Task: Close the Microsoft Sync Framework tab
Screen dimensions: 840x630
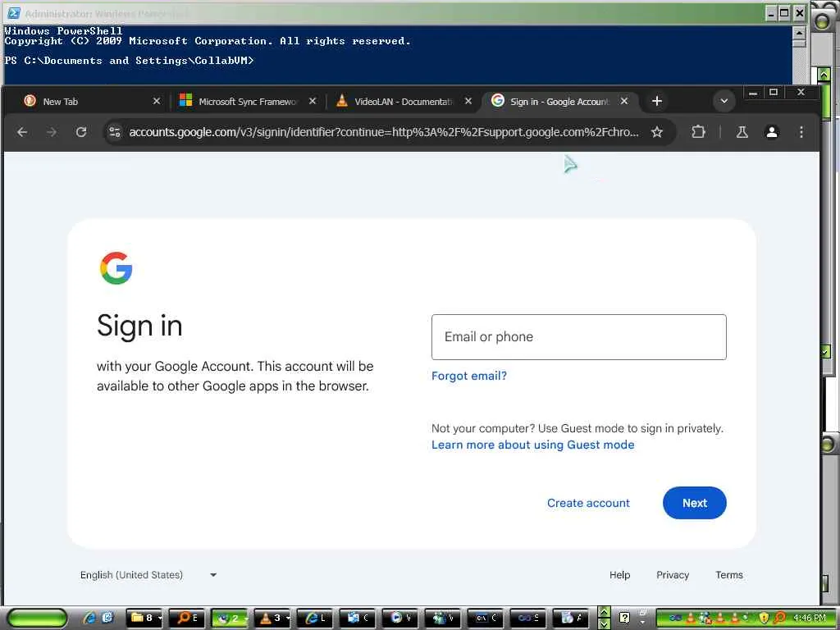Action: (x=313, y=101)
